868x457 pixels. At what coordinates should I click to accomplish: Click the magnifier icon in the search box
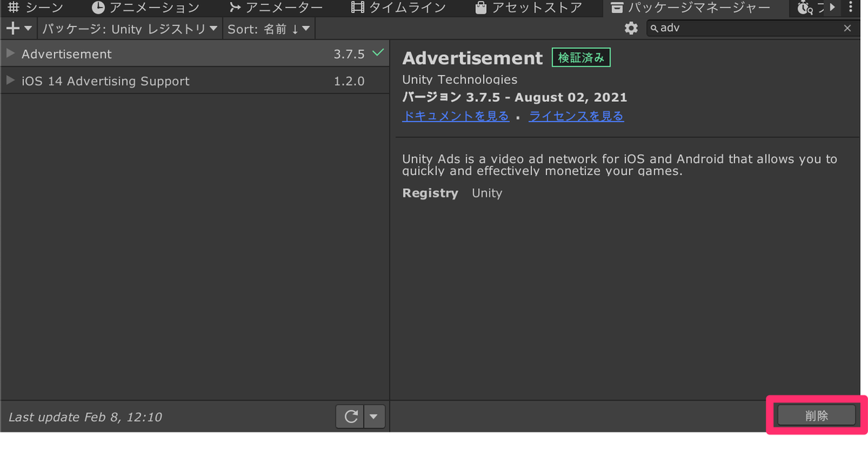654,28
